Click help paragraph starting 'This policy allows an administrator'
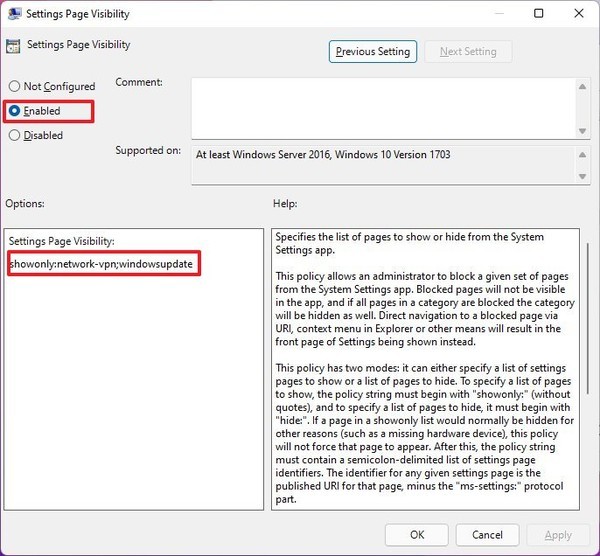The width and height of the screenshot is (600, 556). click(x=425, y=309)
